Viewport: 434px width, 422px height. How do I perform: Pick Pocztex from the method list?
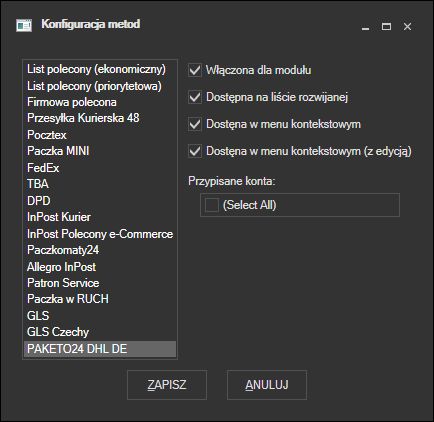[100, 135]
